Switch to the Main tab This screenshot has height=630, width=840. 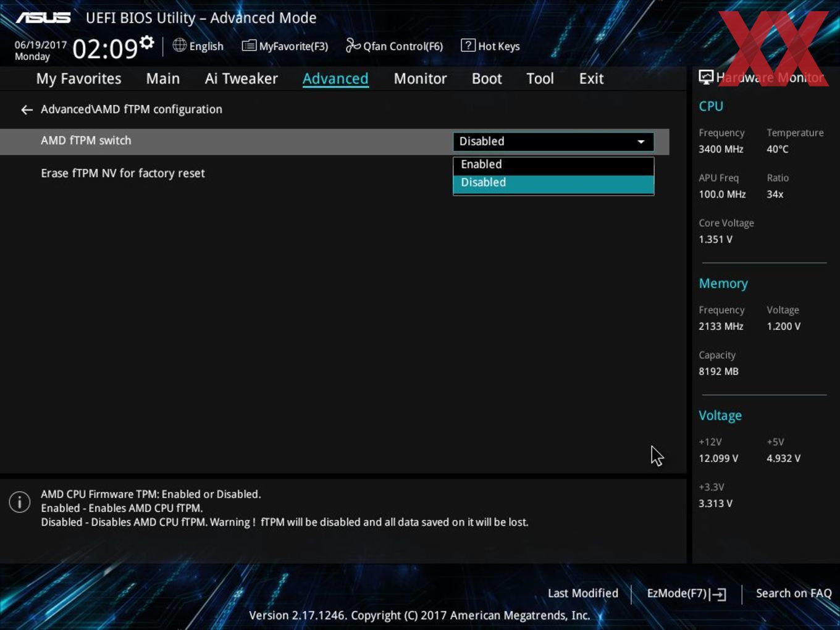163,79
